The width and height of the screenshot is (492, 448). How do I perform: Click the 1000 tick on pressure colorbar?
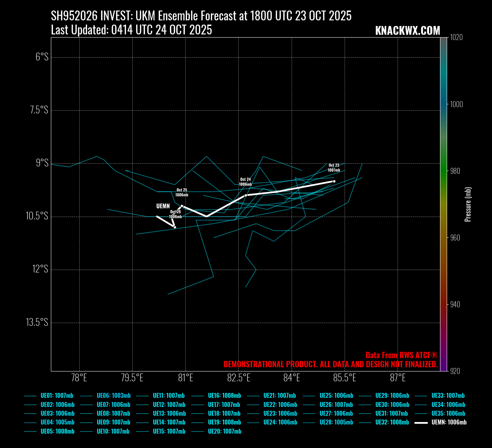(x=456, y=104)
